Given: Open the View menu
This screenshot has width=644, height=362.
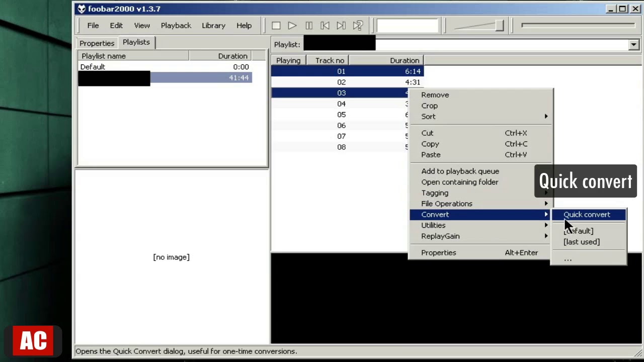Looking at the screenshot, I should (142, 26).
